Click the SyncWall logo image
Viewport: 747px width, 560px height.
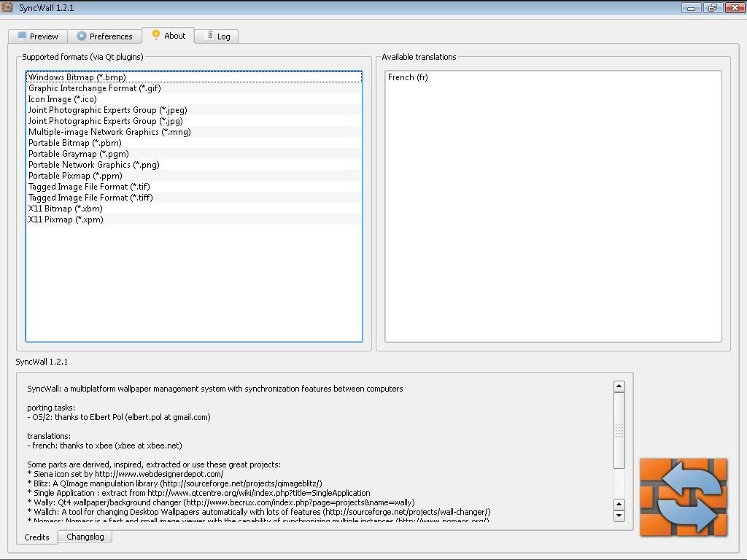pos(684,497)
